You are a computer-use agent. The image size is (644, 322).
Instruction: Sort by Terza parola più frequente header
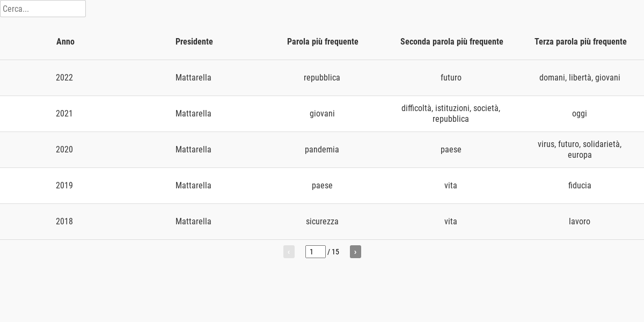point(581,42)
